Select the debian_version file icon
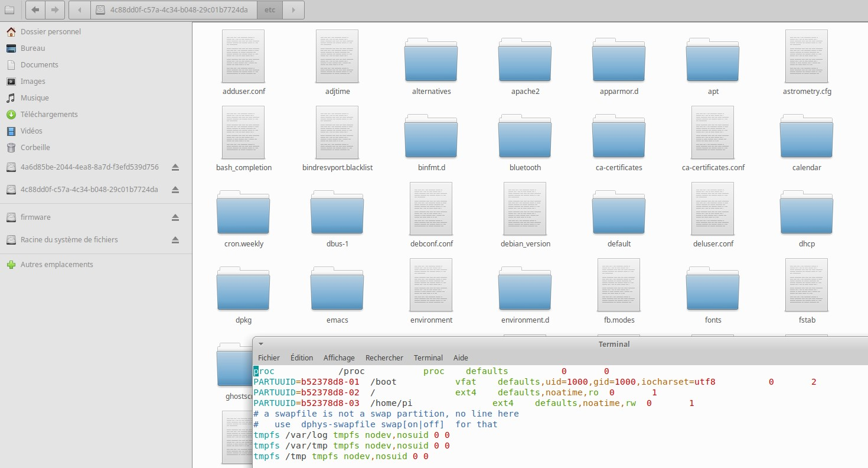This screenshot has height=468, width=868. [x=525, y=209]
